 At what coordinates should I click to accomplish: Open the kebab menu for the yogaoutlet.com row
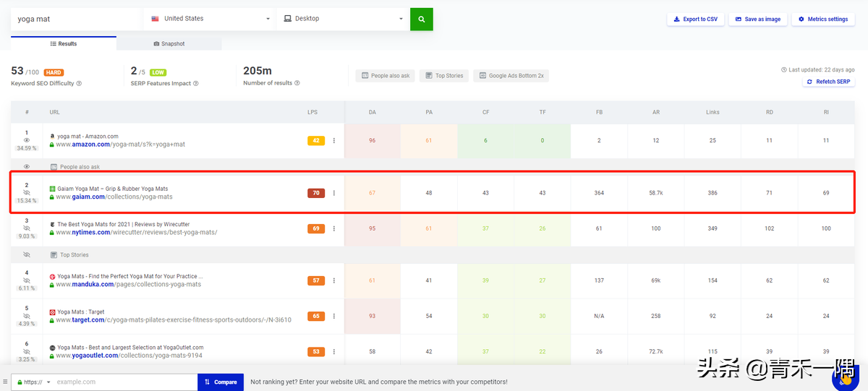(334, 351)
